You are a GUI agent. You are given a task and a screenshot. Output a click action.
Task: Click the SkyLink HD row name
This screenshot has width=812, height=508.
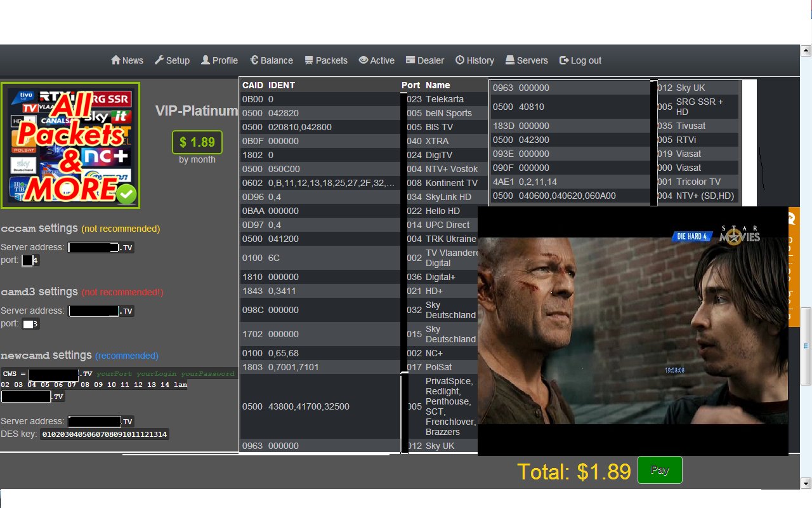pyautogui.click(x=449, y=197)
